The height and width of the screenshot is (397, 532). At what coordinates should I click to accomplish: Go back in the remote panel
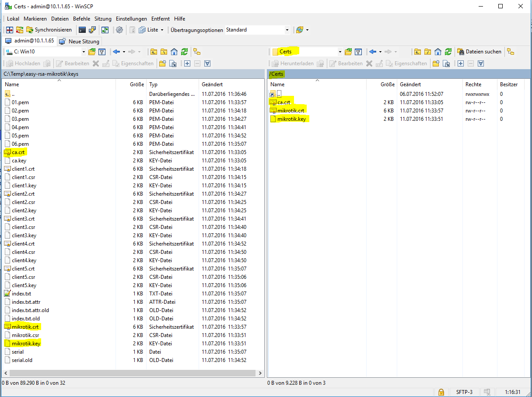click(x=372, y=52)
